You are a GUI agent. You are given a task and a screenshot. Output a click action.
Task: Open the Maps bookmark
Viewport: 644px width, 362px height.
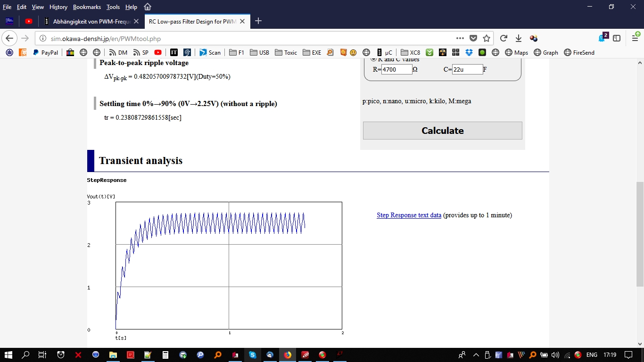516,53
